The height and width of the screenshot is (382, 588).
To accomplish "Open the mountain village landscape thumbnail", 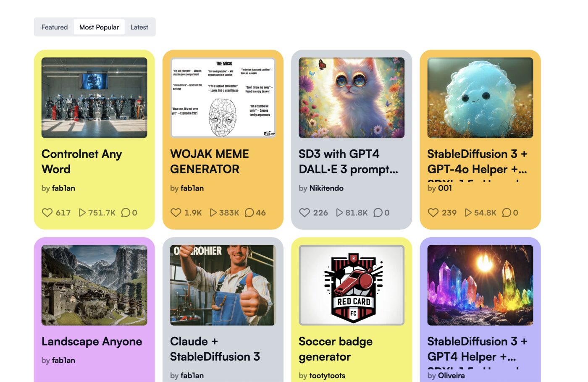I will coord(94,285).
